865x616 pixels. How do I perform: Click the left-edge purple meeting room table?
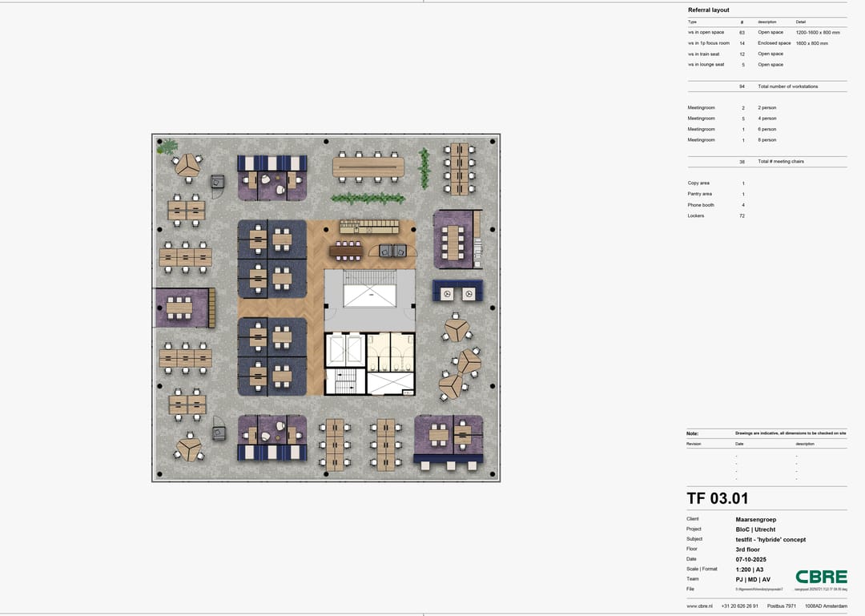(179, 307)
